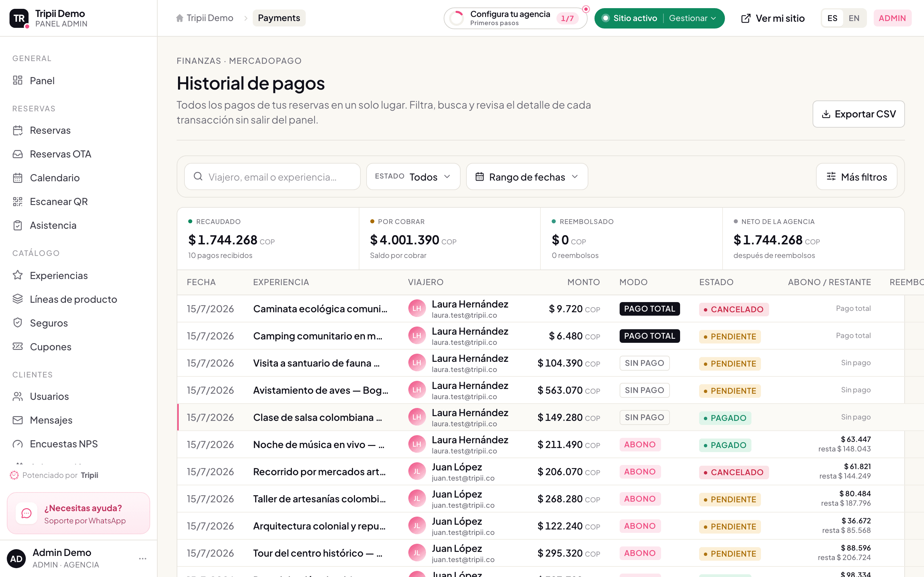Click the home icon in breadcrumb
This screenshot has height=577, width=924.
[179, 18]
